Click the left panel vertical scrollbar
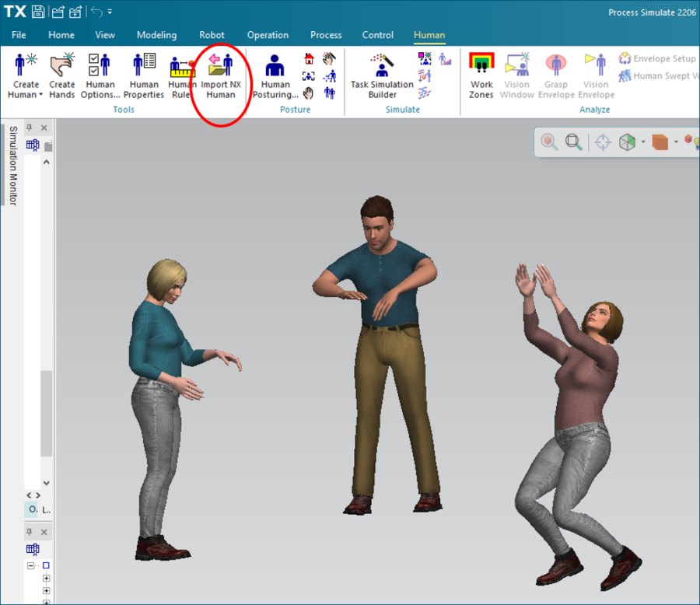700x605 pixels. click(46, 412)
